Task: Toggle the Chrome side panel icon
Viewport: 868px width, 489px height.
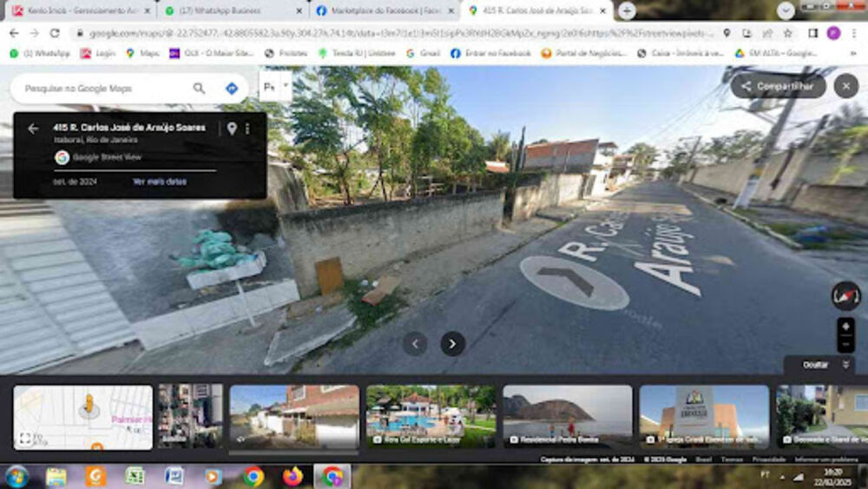Action: click(812, 33)
